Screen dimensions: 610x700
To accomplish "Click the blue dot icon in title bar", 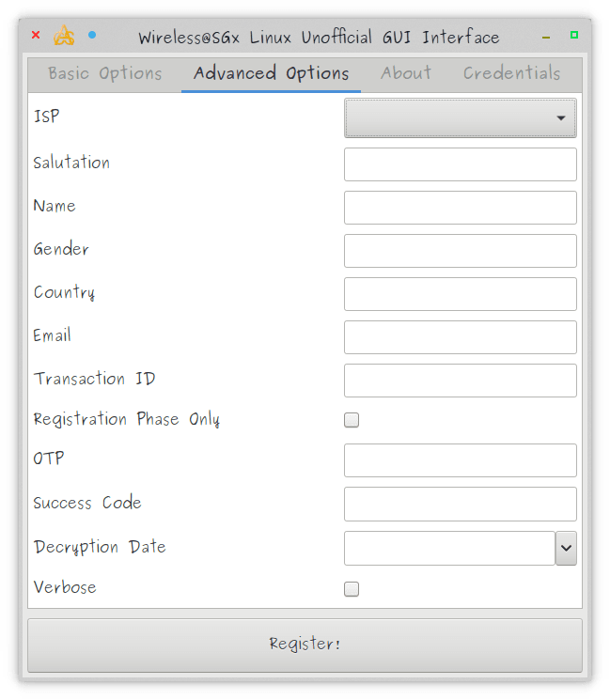I will pyautogui.click(x=92, y=35).
